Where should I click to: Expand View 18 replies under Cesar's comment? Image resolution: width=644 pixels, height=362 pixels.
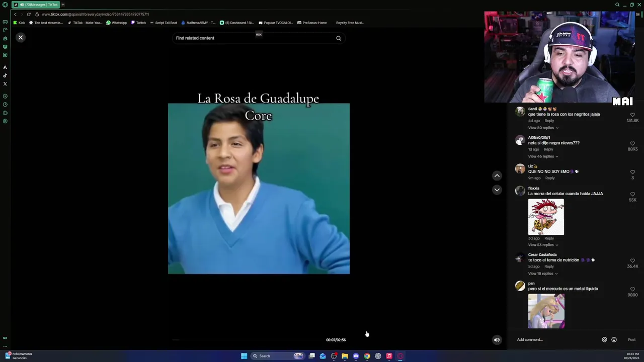[543, 274]
